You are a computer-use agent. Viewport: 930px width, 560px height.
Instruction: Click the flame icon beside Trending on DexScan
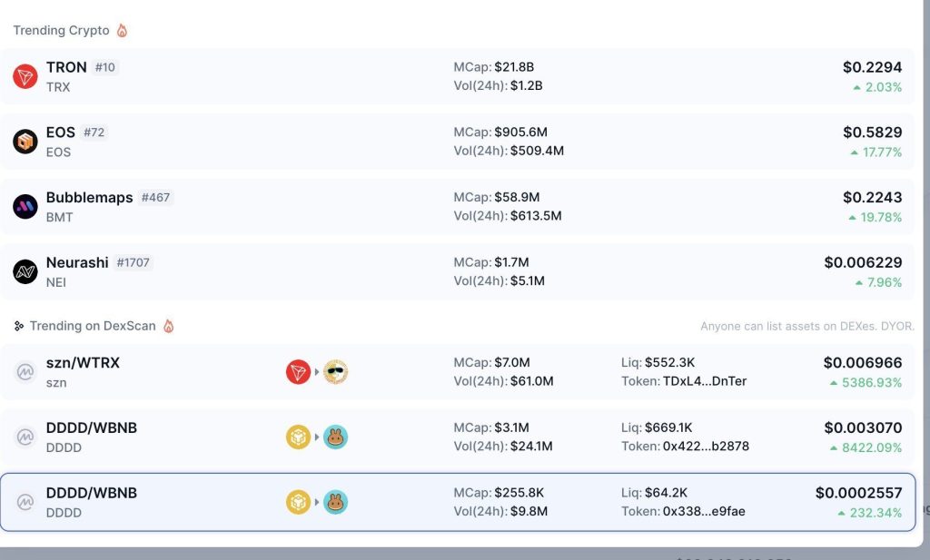point(168,326)
